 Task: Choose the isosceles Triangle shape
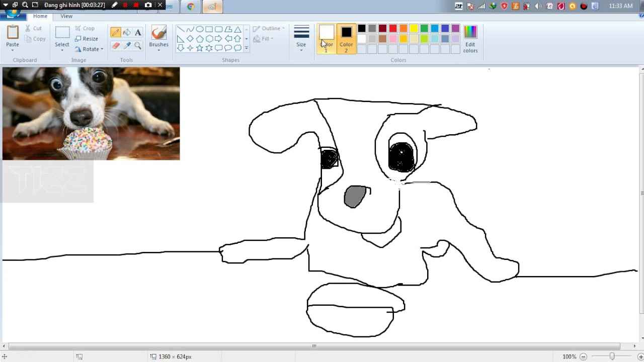pos(237,29)
